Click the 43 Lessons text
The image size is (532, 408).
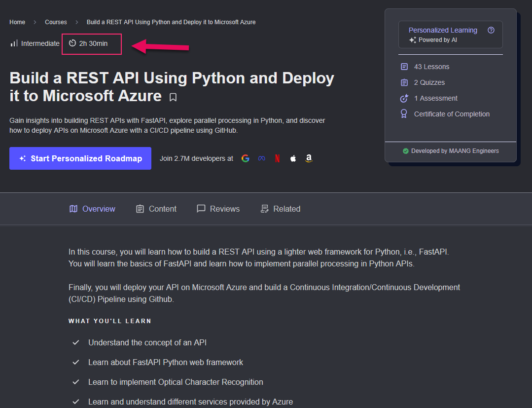click(431, 67)
